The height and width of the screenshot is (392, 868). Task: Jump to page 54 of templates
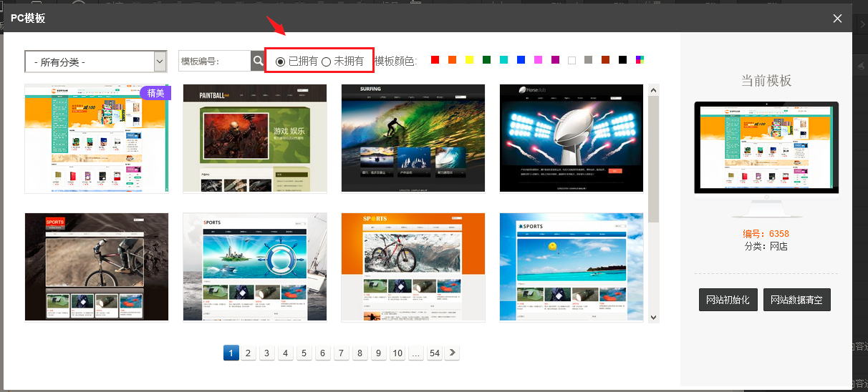pos(435,353)
